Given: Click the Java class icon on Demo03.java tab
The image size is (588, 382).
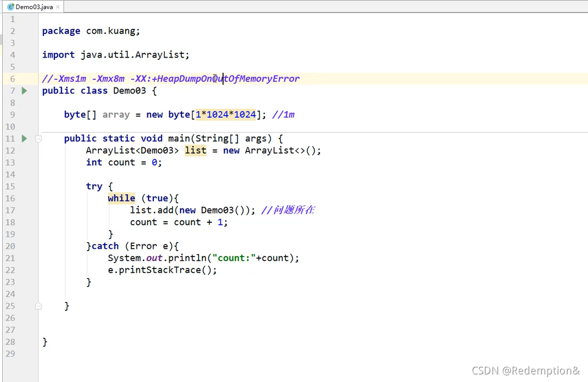Looking at the screenshot, I should [11, 7].
